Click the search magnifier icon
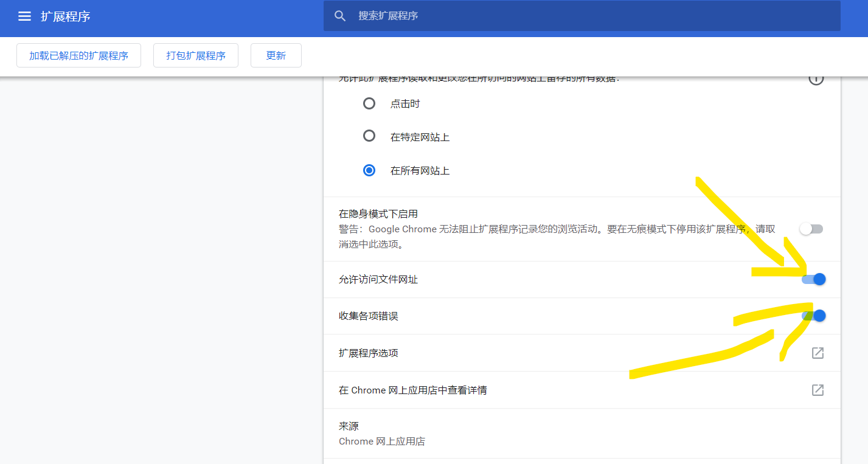Viewport: 868px width, 464px height. (x=341, y=16)
